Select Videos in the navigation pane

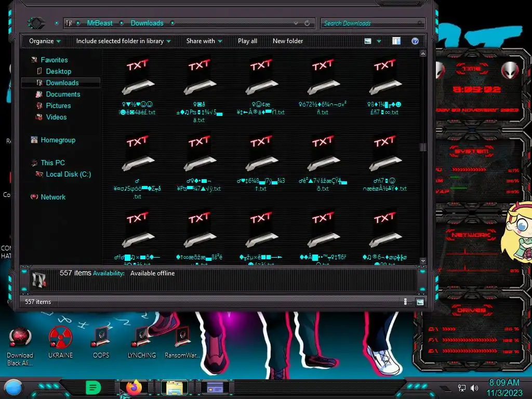[56, 117]
